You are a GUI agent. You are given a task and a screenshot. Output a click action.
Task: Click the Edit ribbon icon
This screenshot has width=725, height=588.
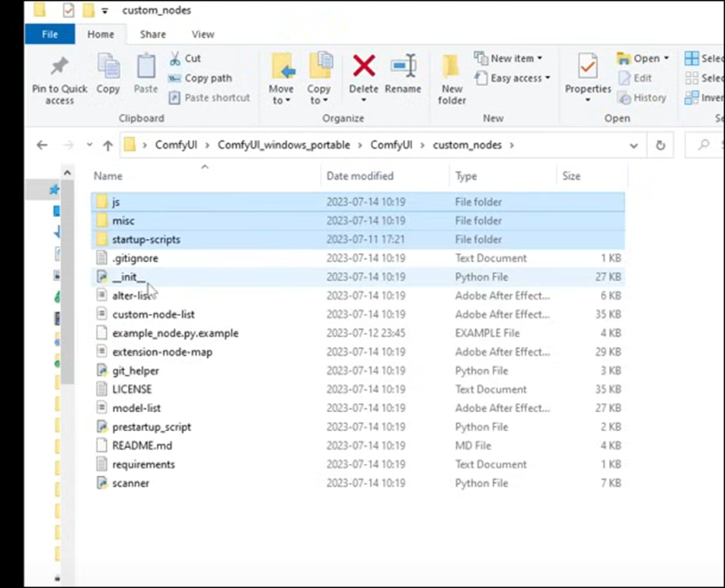pos(624,78)
